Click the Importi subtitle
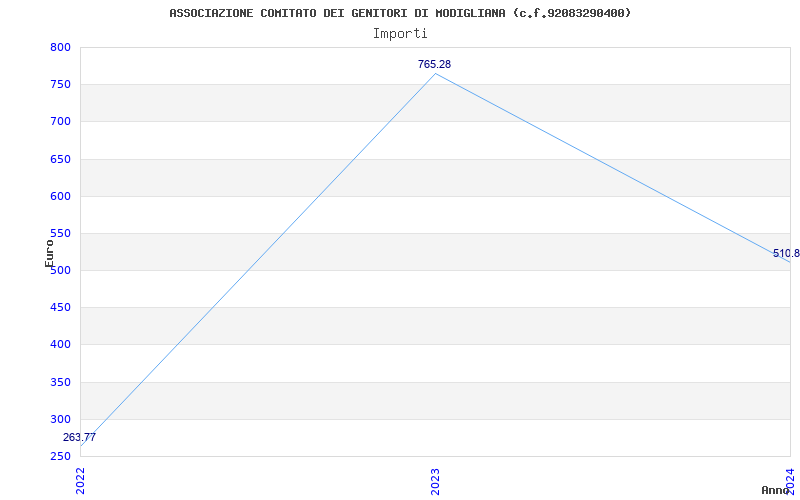This screenshot has height=500, width=800. point(400,34)
